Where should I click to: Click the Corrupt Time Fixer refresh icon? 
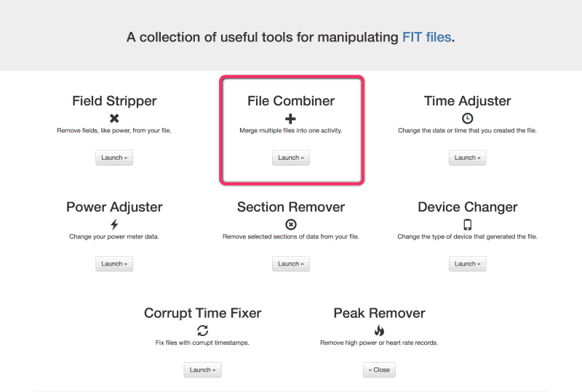202,331
